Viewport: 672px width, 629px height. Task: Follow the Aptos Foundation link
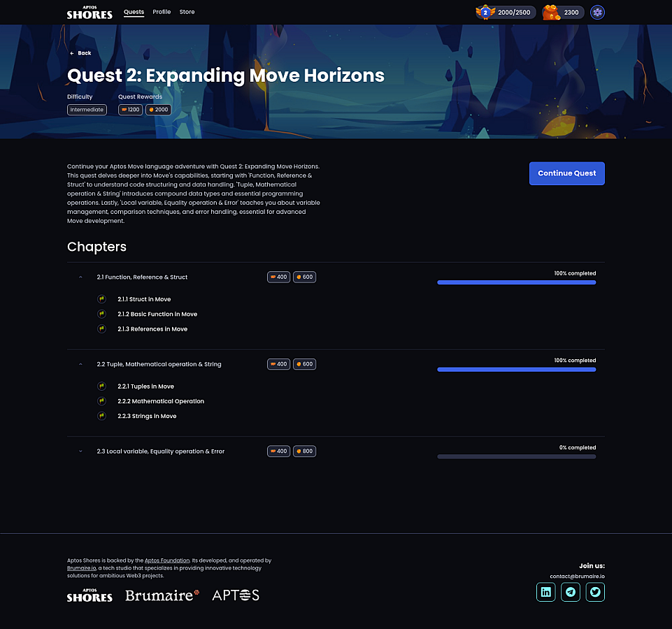(167, 561)
